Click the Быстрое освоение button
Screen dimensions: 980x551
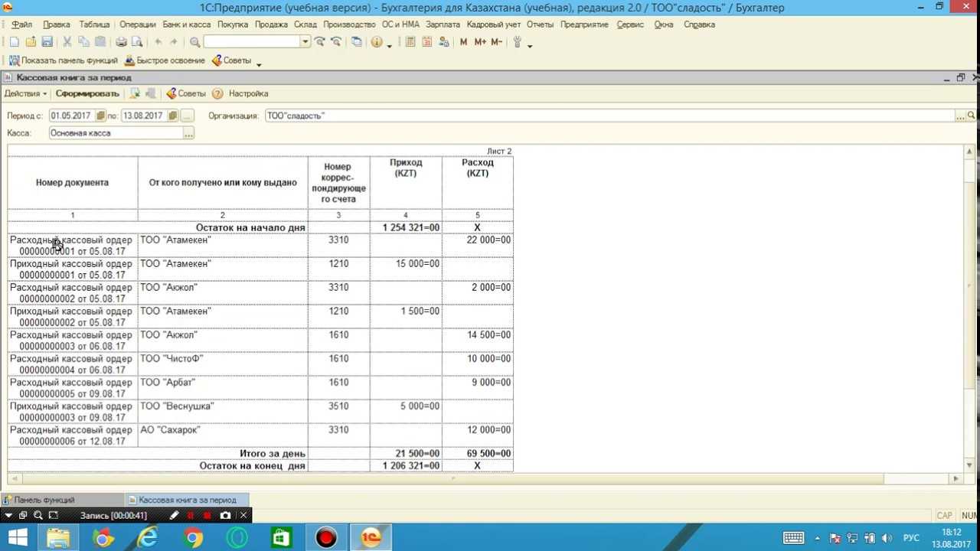tap(165, 60)
